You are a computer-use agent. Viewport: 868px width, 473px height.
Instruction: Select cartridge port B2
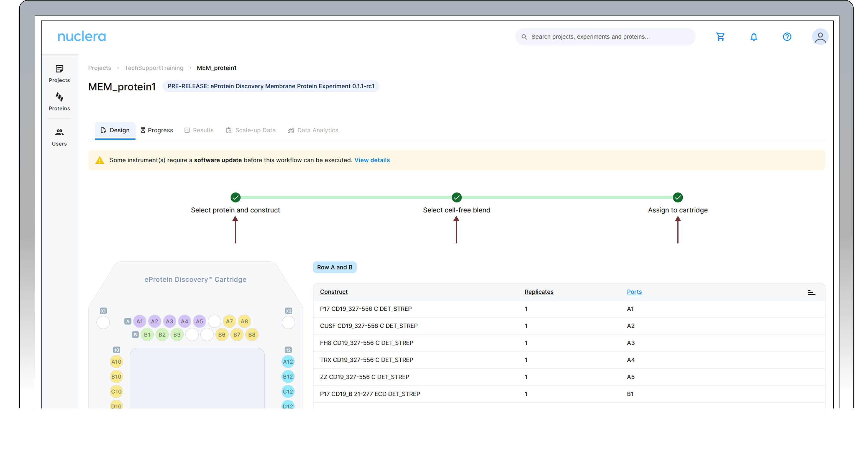(162, 335)
